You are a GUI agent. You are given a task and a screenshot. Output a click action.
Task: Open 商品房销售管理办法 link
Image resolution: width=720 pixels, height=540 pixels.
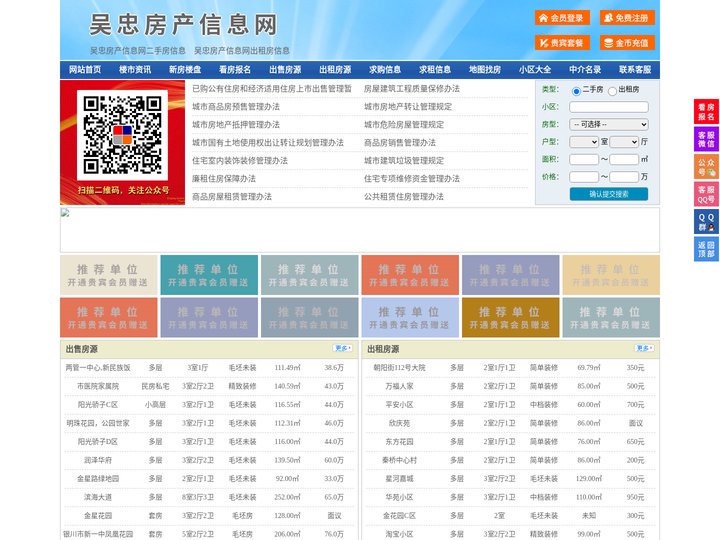click(x=400, y=142)
